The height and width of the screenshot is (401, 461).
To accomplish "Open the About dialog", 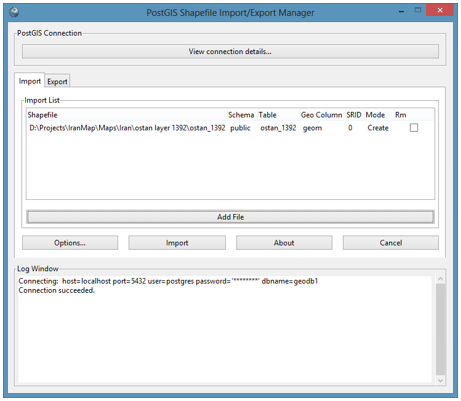I will click(x=284, y=243).
